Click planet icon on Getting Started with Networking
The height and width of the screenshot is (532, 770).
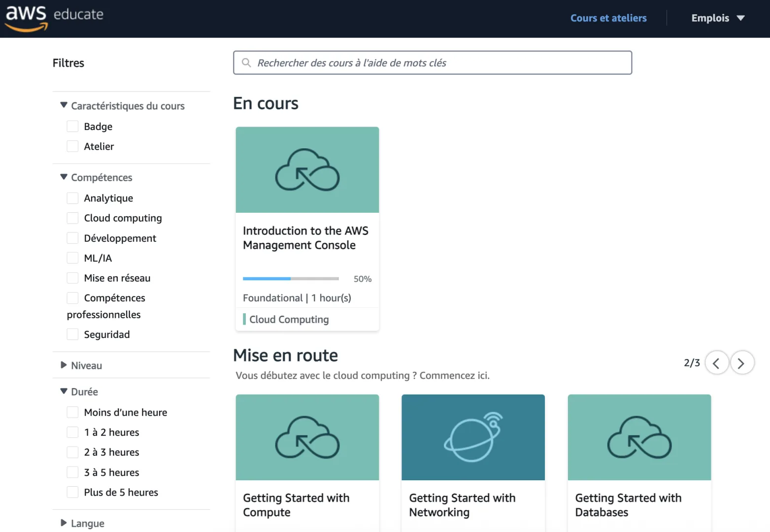473,437
